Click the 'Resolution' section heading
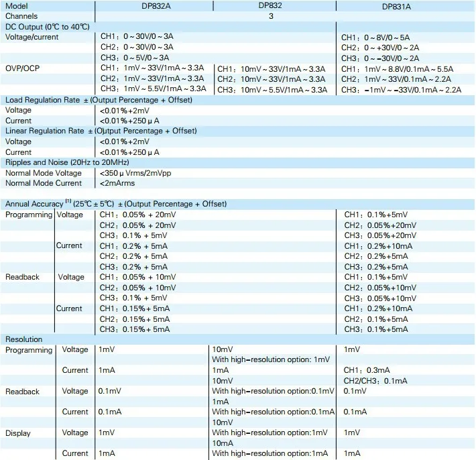The width and height of the screenshot is (476, 460). (x=23, y=339)
